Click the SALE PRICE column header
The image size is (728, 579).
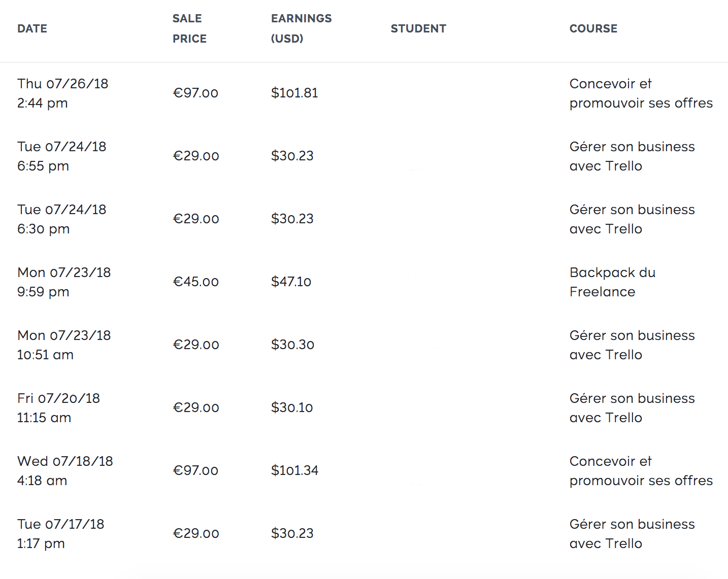[x=189, y=28]
